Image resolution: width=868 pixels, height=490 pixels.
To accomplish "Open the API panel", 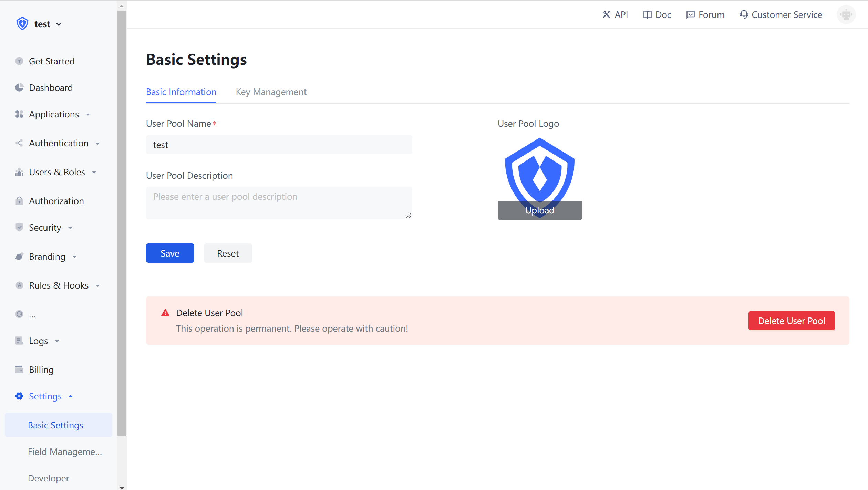I will pyautogui.click(x=615, y=14).
